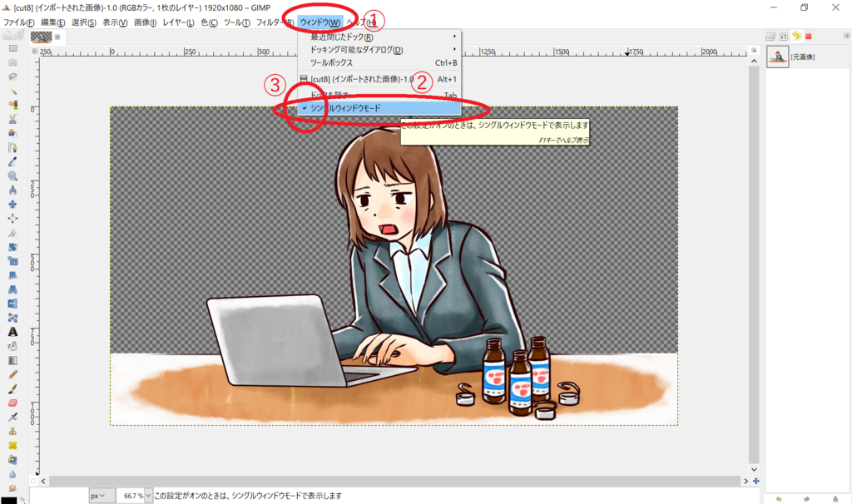
Task: Select the [元画像] history thumbnail
Action: point(778,57)
